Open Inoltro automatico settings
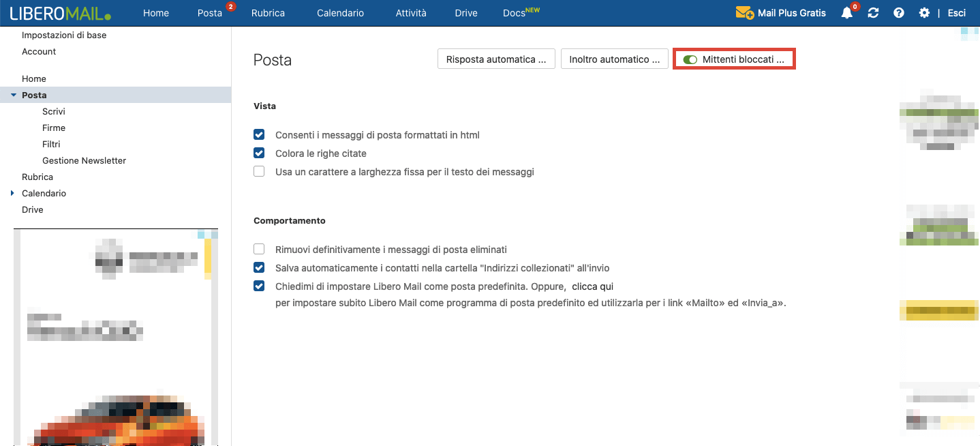The image size is (980, 446). pyautogui.click(x=615, y=59)
